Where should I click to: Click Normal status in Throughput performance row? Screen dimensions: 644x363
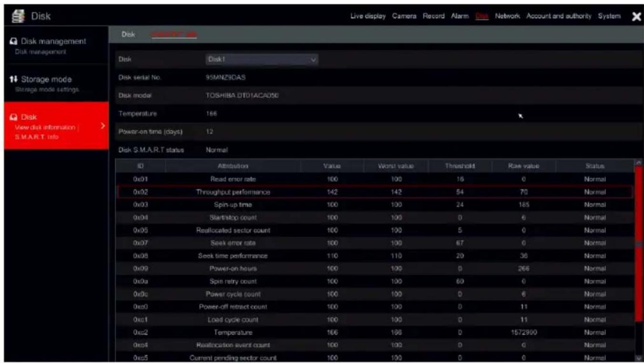click(595, 192)
